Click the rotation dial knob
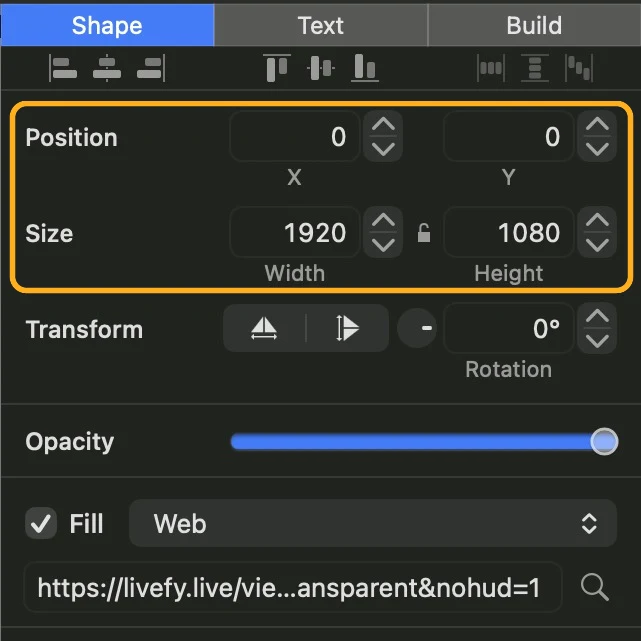Image resolution: width=641 pixels, height=641 pixels. point(417,328)
